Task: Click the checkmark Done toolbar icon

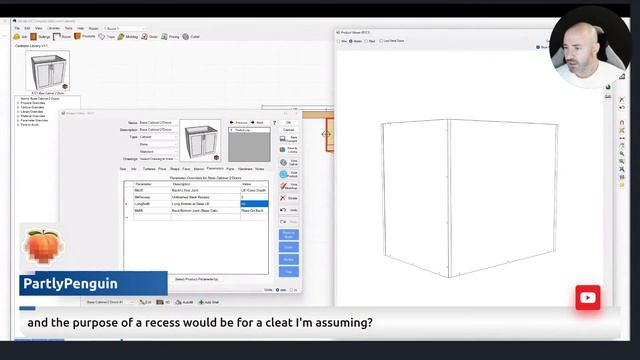Action: [x=144, y=37]
